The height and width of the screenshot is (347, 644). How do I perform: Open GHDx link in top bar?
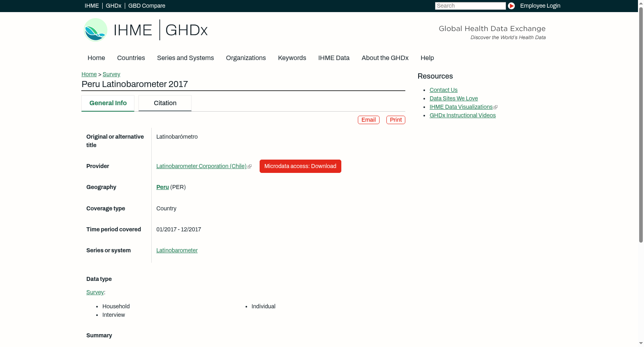114,6
